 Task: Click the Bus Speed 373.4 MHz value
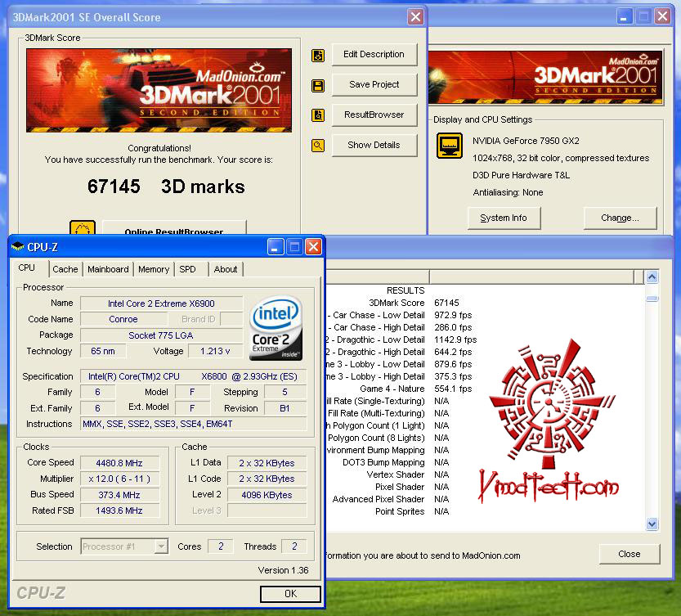click(119, 495)
